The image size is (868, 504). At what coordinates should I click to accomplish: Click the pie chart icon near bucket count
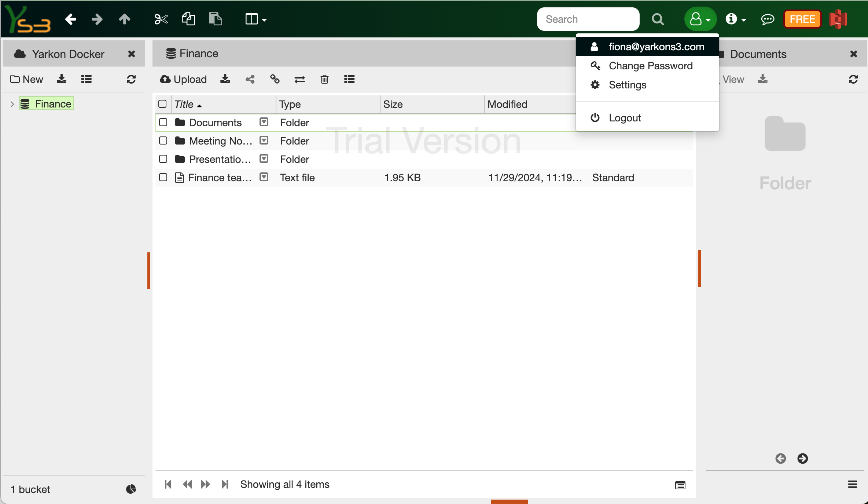(131, 489)
